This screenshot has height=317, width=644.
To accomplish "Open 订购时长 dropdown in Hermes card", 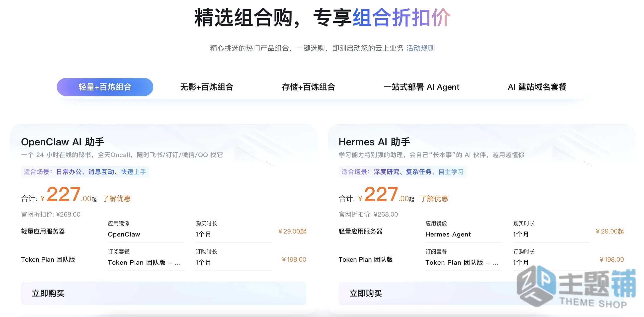I will pos(551,262).
